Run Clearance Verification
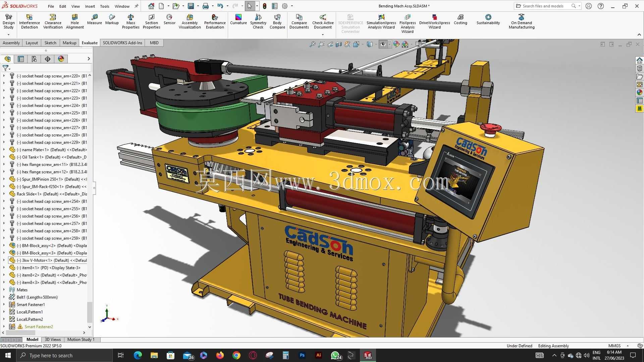 tap(53, 21)
